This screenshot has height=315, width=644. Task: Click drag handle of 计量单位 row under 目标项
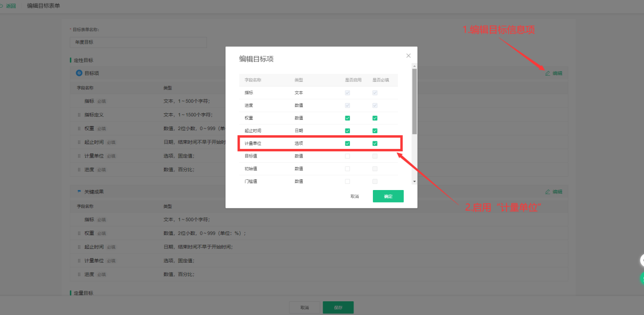[79, 156]
